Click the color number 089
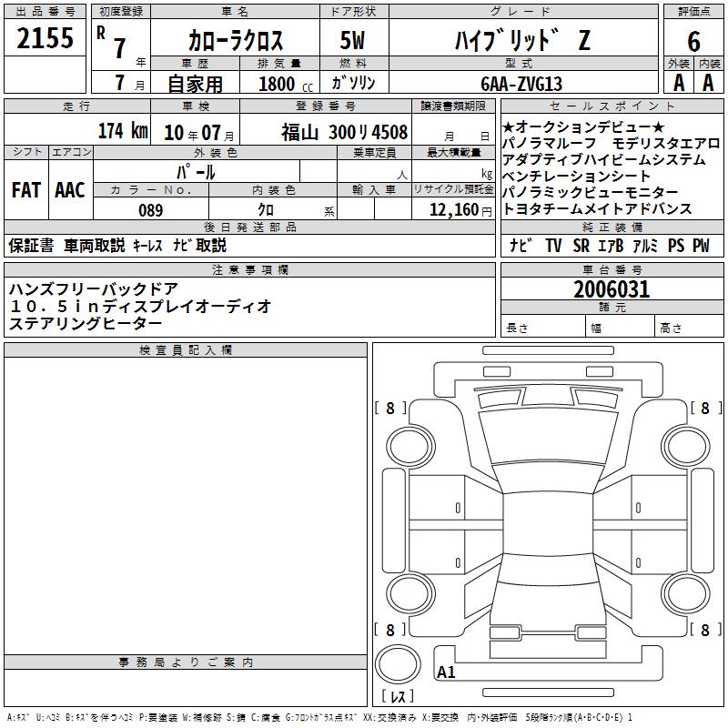The width and height of the screenshot is (728, 728). pyautogui.click(x=151, y=210)
